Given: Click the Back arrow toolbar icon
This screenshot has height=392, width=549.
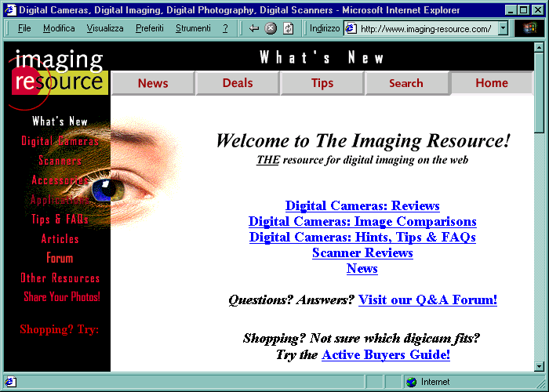Looking at the screenshot, I should click(254, 28).
